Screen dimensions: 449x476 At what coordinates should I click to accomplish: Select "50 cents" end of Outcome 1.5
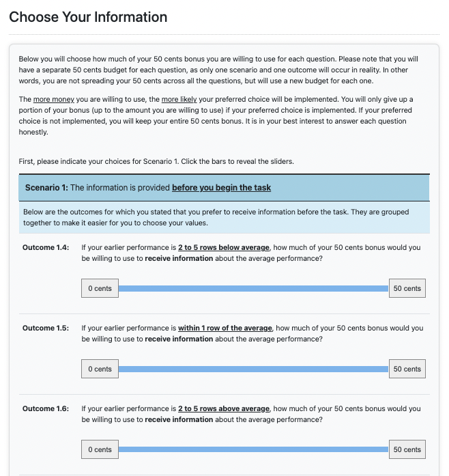point(407,369)
